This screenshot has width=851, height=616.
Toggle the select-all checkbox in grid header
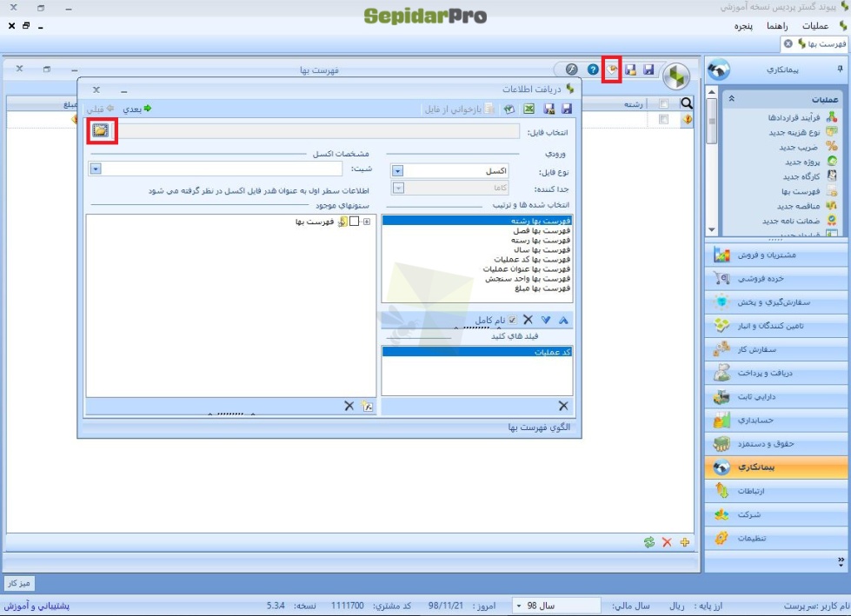pos(663,103)
